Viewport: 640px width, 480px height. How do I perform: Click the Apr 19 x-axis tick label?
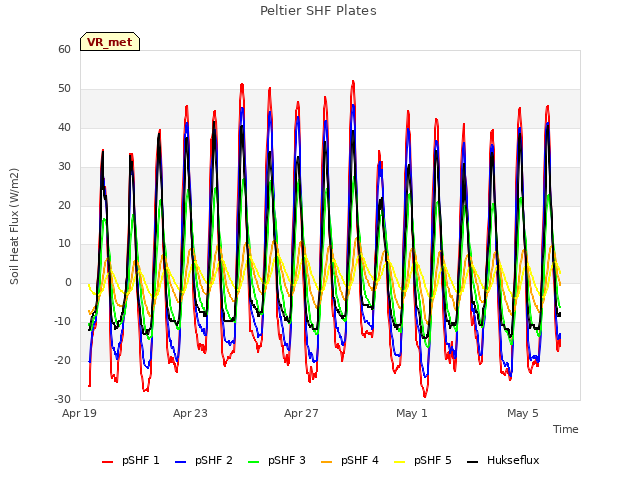[79, 413]
